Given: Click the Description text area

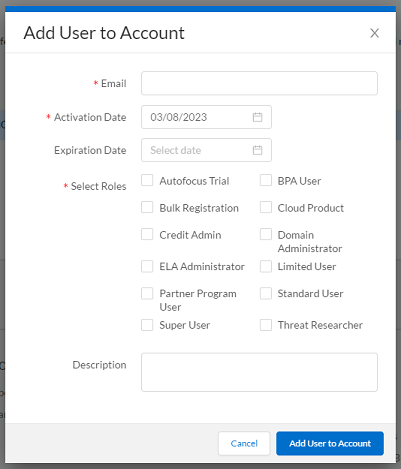Looking at the screenshot, I should (259, 372).
